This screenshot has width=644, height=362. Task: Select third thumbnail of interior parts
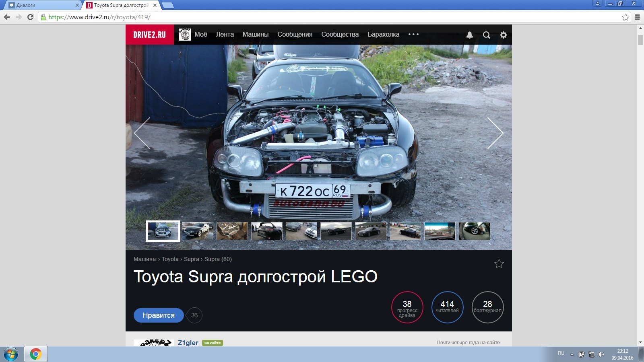[x=232, y=231]
